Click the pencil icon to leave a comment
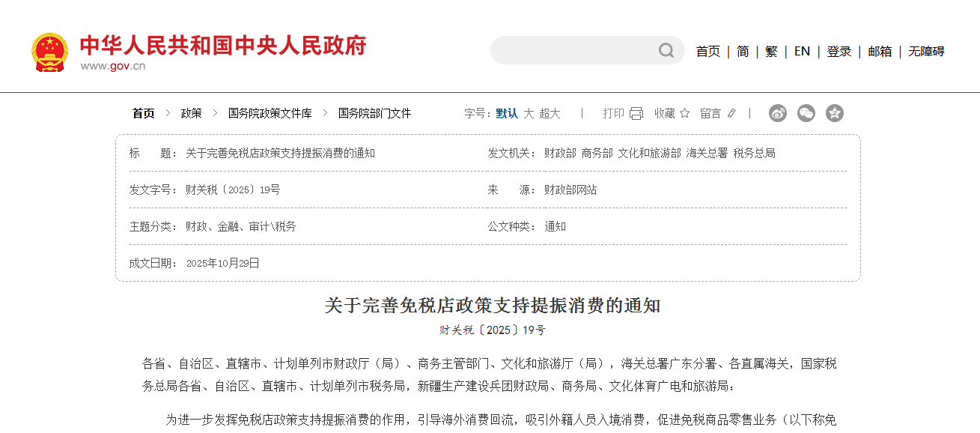980x433 pixels. tap(730, 112)
